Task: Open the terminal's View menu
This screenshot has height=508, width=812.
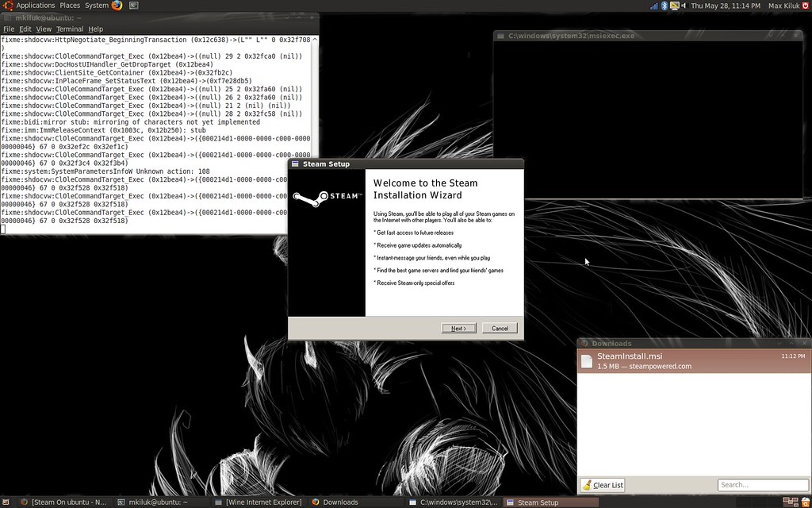Action: (x=44, y=29)
